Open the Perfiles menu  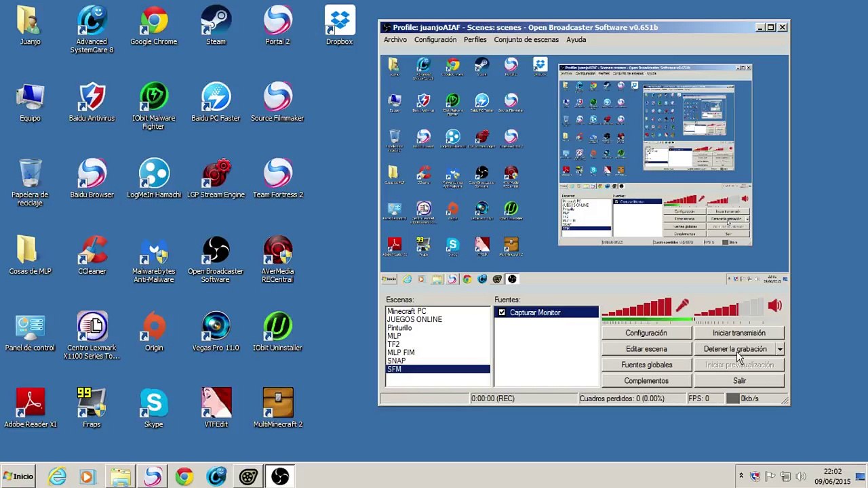(x=475, y=39)
